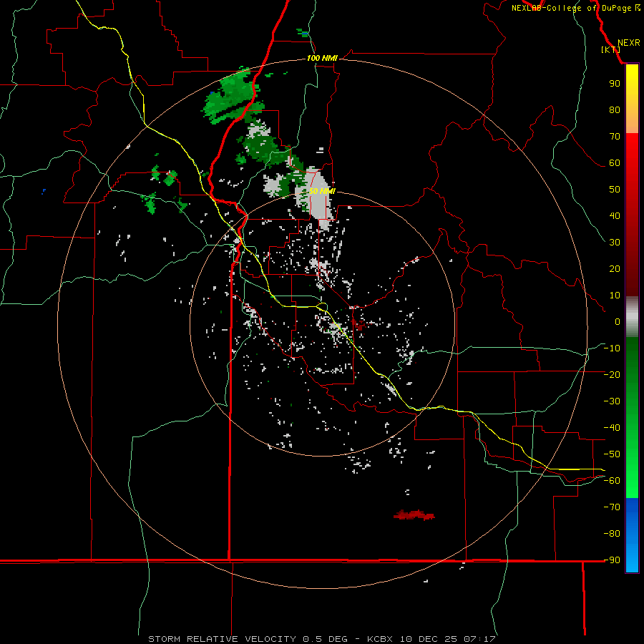The width and height of the screenshot is (644, 644).
Task: Click the "50 NMI" range ring label
Action: pos(322,191)
